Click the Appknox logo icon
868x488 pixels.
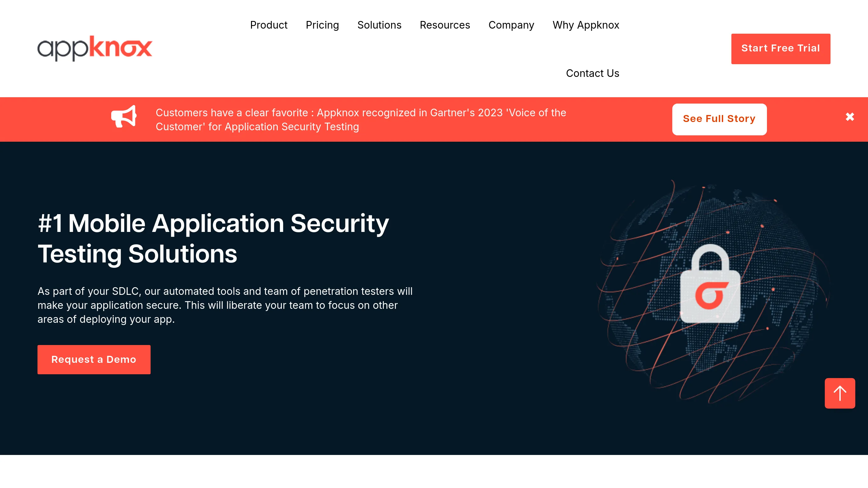(x=95, y=48)
